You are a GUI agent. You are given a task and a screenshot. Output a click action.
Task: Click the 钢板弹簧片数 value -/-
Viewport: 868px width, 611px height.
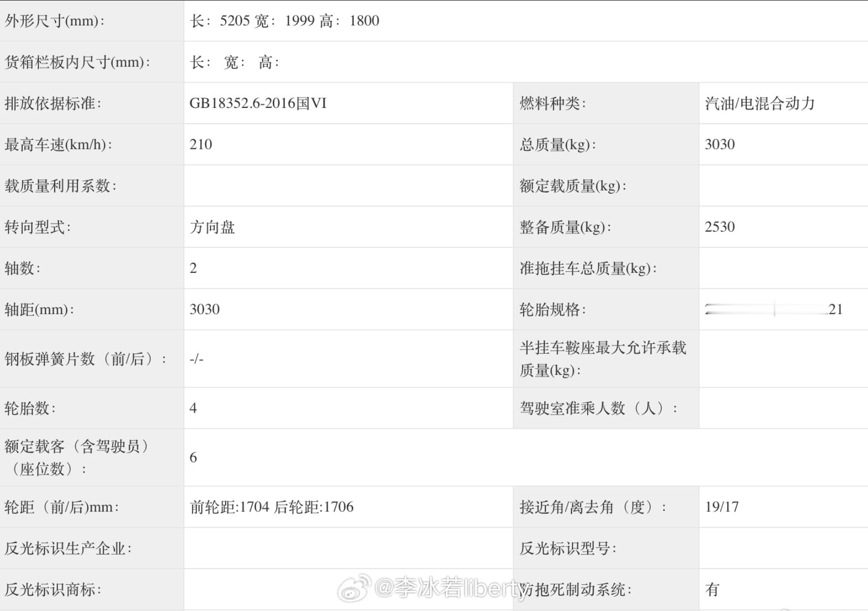coord(197,359)
